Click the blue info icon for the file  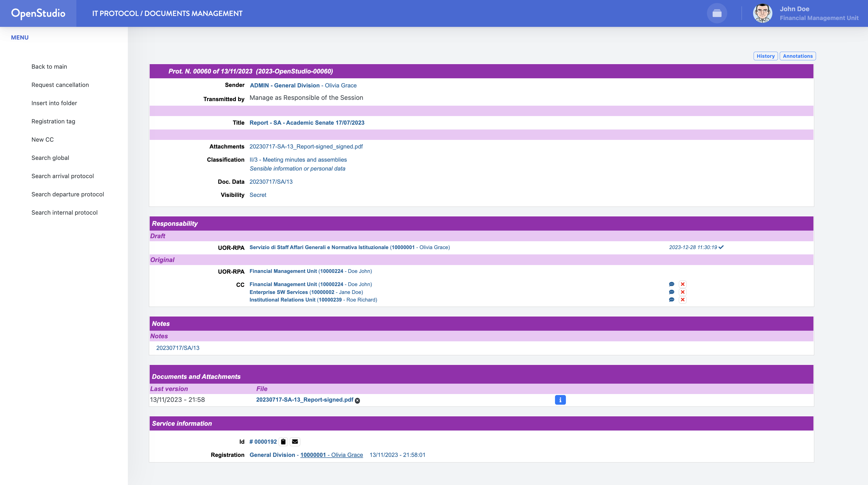click(560, 400)
